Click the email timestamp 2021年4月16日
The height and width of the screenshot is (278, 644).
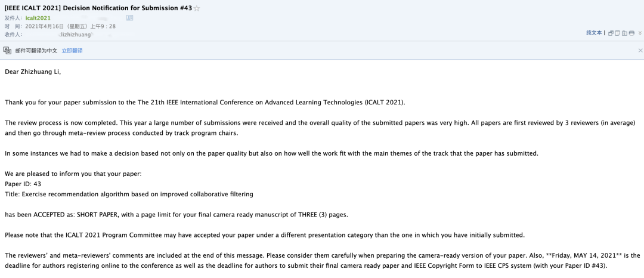70,26
